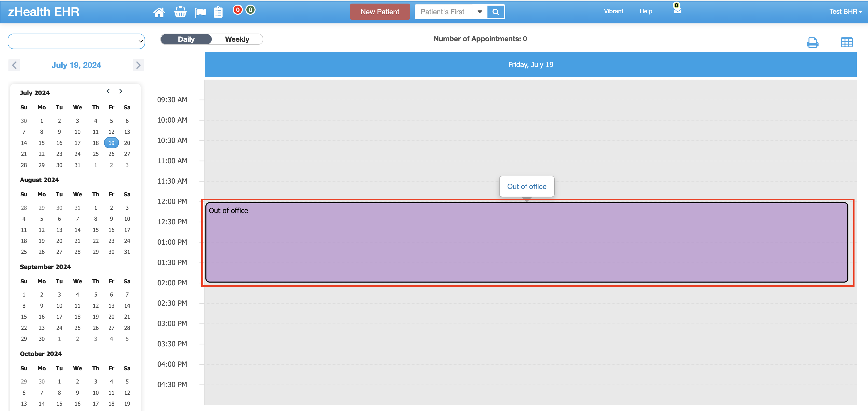Select September 7 in mini calendar
Viewport: 868px width, 411px height.
point(127,295)
